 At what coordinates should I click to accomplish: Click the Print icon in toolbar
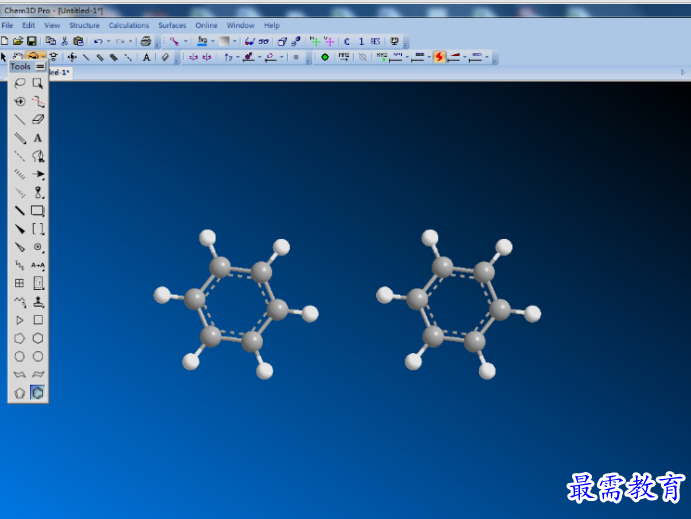tap(146, 41)
